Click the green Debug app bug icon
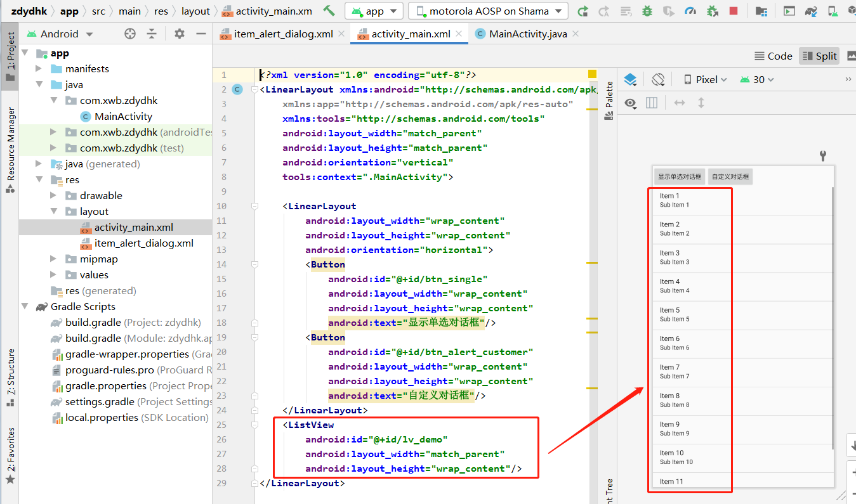Image resolution: width=856 pixels, height=504 pixels. click(647, 11)
